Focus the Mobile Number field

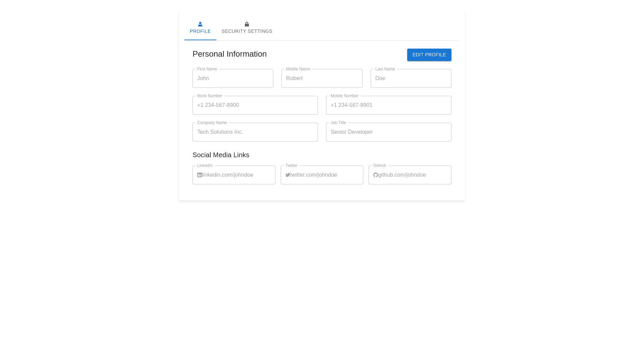(x=388, y=105)
